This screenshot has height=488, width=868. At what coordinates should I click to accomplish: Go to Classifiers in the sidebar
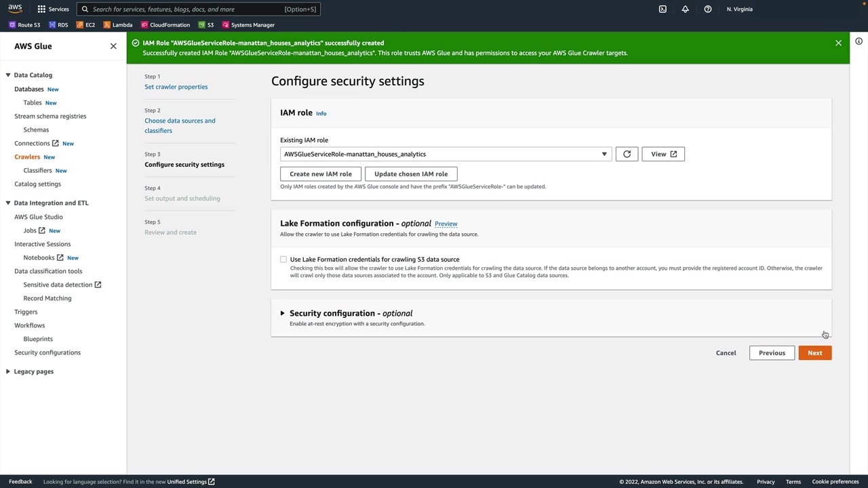click(37, 171)
